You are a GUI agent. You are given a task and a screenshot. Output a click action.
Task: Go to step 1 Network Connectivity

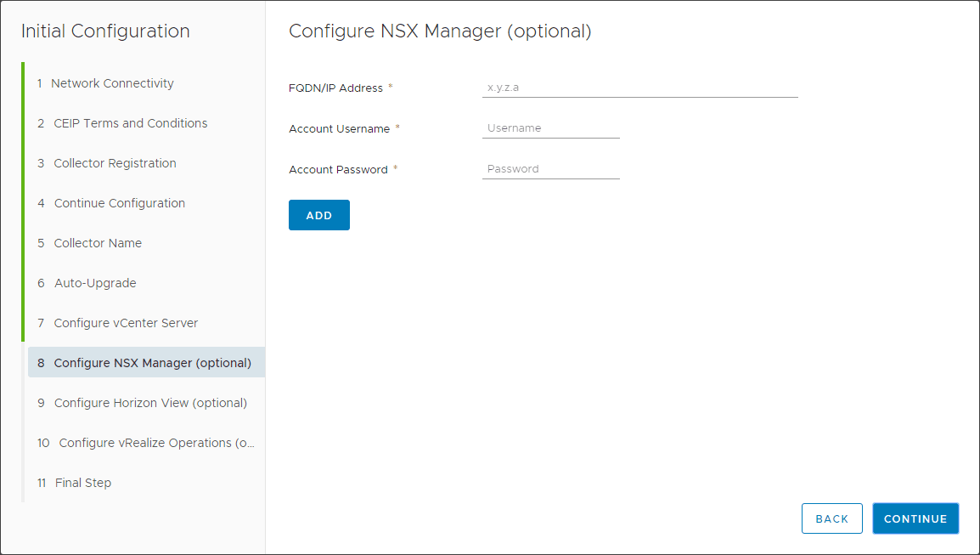click(112, 83)
